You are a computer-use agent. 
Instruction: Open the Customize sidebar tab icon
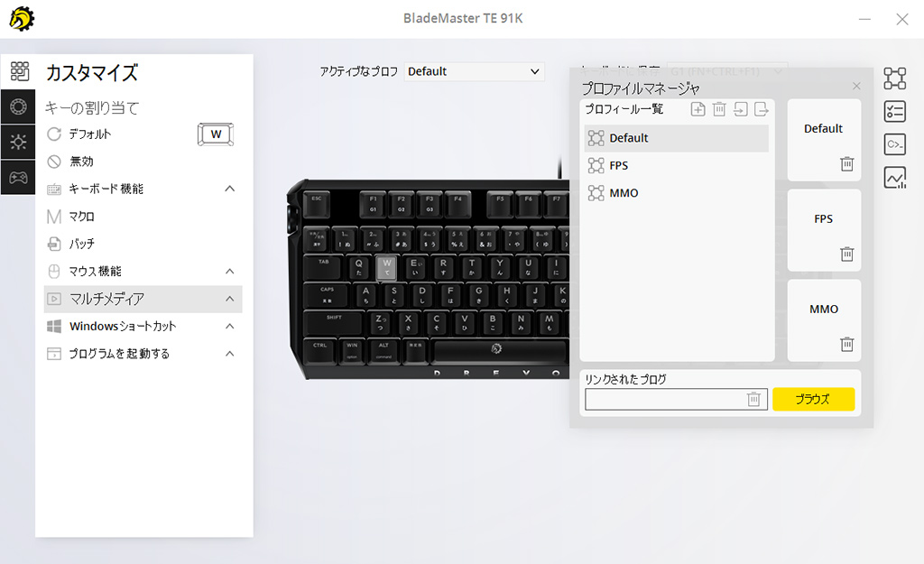click(x=19, y=71)
